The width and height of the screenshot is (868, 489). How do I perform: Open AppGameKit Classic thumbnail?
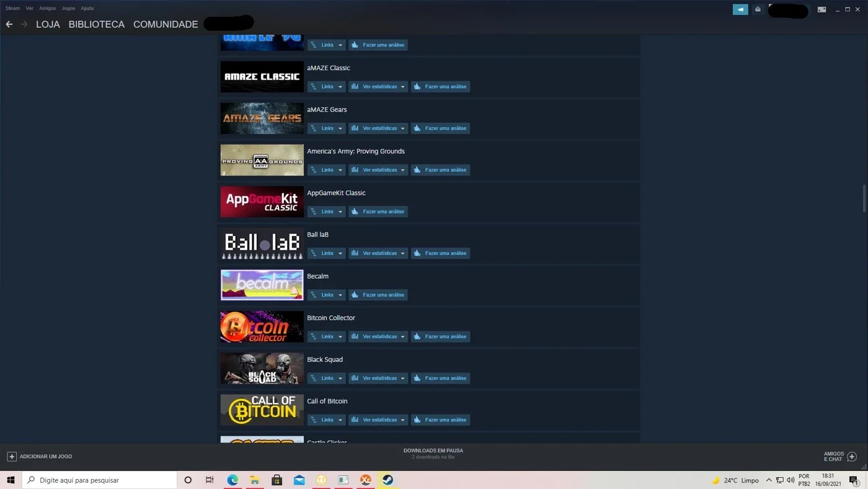click(x=262, y=202)
